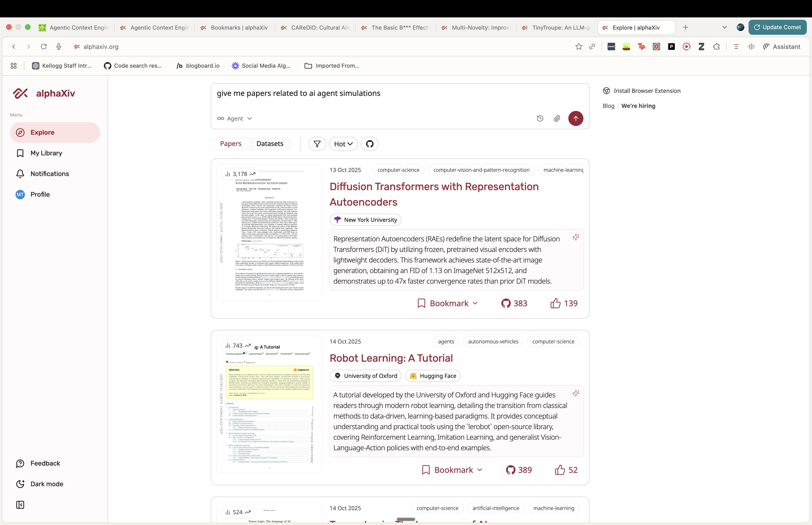Switch to the Datasets toggle
The image size is (812, 525).
click(269, 144)
